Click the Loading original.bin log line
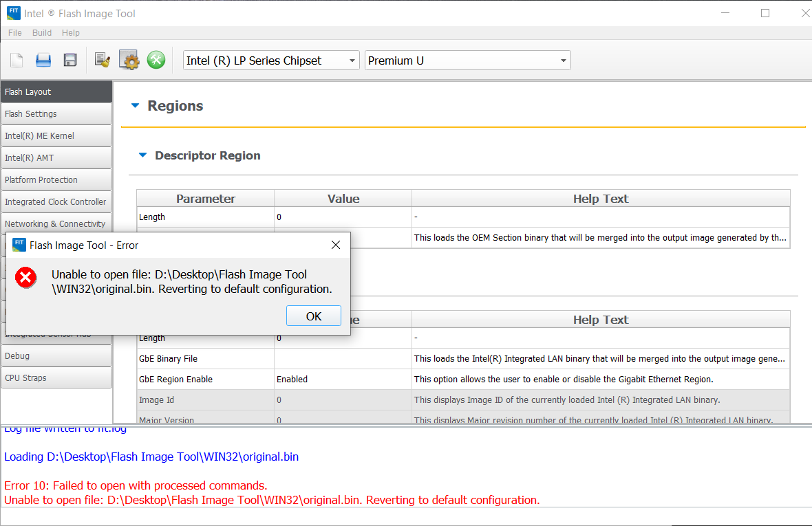Image resolution: width=812 pixels, height=526 pixels. tap(151, 457)
